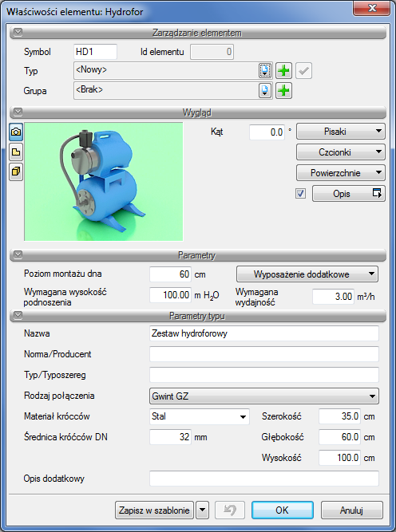The image size is (396, 532).
Task: Open the Grupa list document icon
Action: click(x=265, y=91)
